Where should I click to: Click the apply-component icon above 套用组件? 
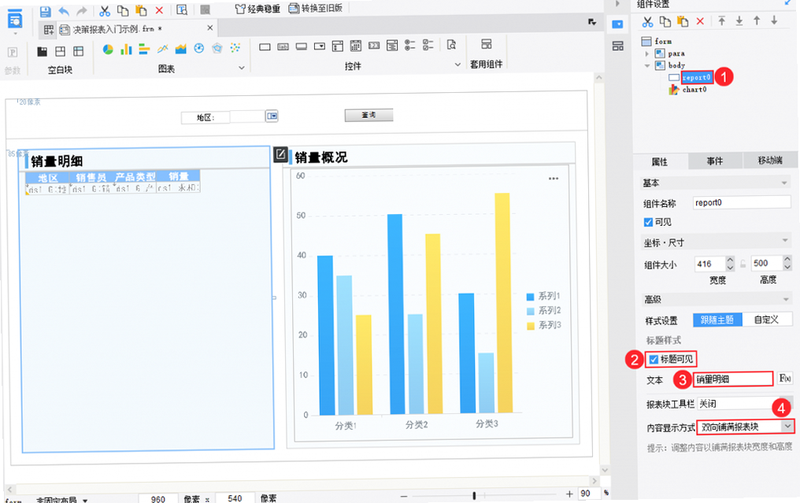(487, 44)
